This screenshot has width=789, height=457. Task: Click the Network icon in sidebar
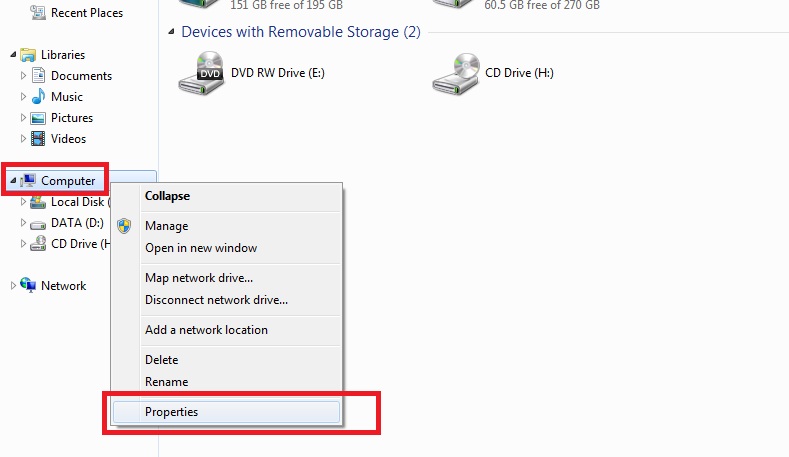pyautogui.click(x=28, y=286)
